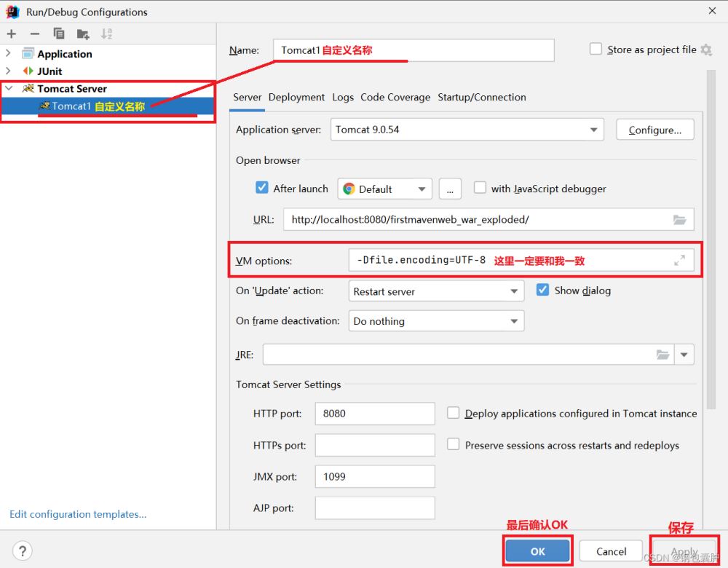Click the browser ellipsis button
Viewport: 728px width, 568px height.
point(450,189)
